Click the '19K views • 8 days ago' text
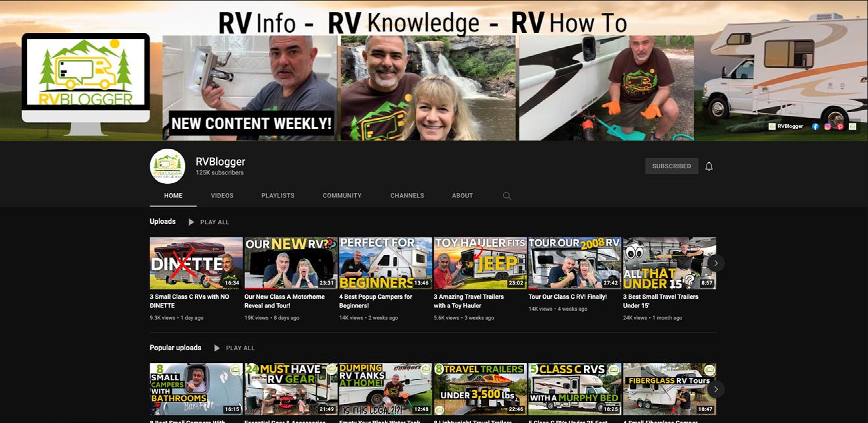This screenshot has height=423, width=868. [x=272, y=318]
